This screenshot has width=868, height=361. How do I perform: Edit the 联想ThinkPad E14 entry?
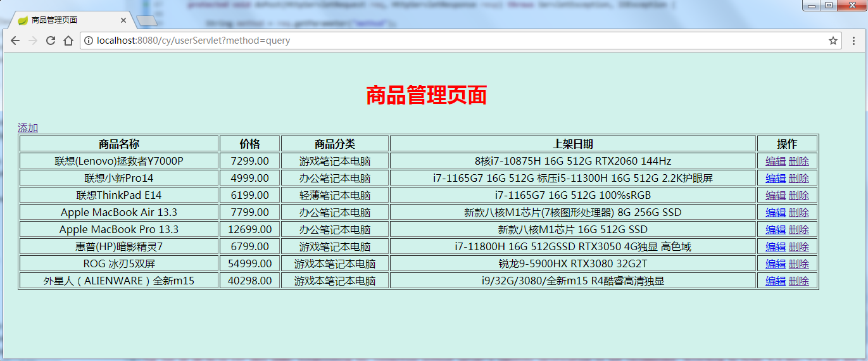pos(776,195)
